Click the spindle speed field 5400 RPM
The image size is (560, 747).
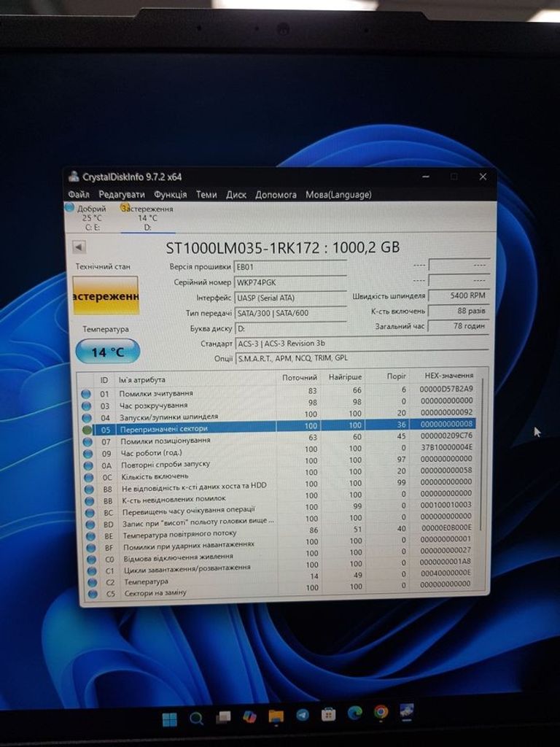[458, 295]
